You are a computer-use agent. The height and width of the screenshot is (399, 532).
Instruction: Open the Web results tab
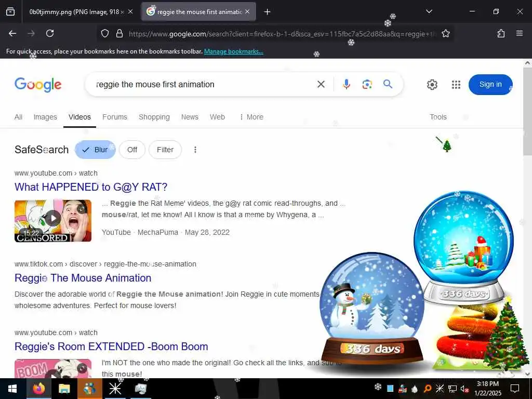click(x=217, y=117)
